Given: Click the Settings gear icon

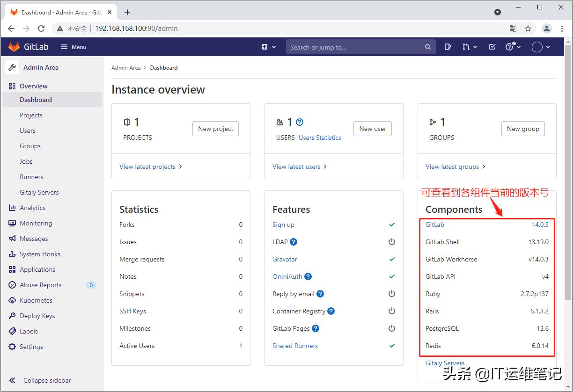Looking at the screenshot, I should (12, 347).
